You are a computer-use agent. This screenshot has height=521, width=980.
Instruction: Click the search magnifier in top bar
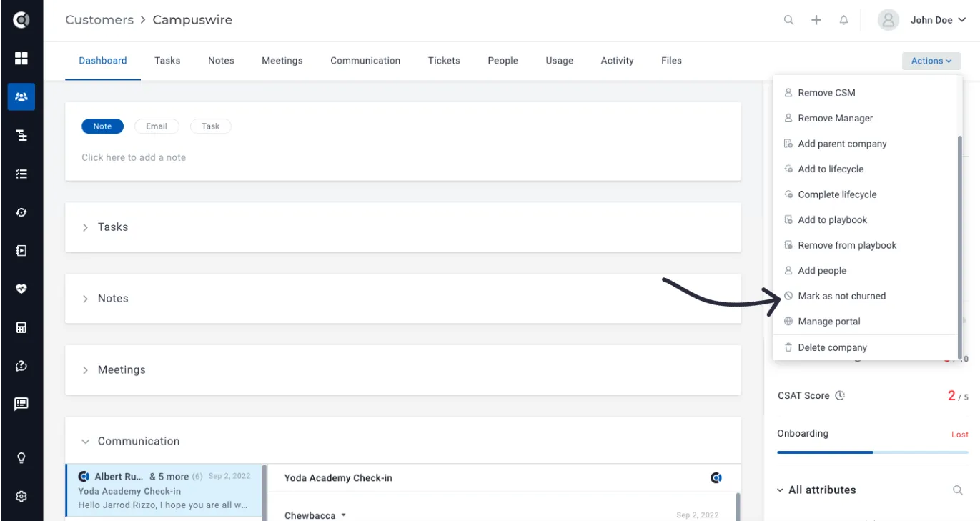pyautogui.click(x=789, y=20)
